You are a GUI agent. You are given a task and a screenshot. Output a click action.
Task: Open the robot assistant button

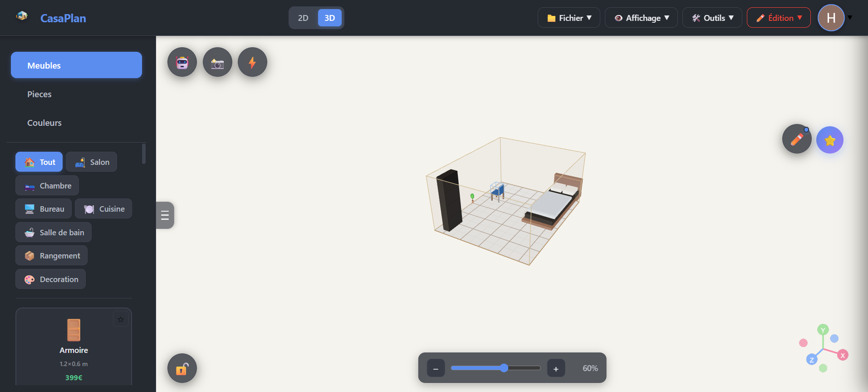point(182,62)
